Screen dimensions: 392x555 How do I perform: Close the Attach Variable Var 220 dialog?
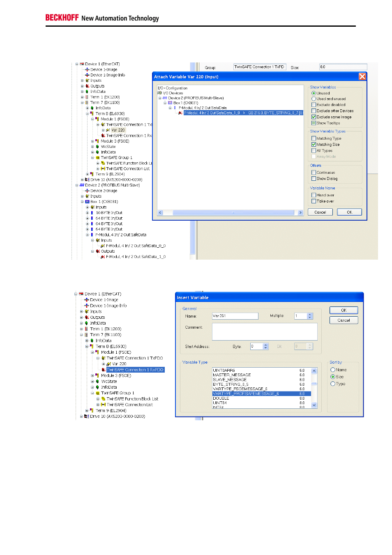pos(362,76)
